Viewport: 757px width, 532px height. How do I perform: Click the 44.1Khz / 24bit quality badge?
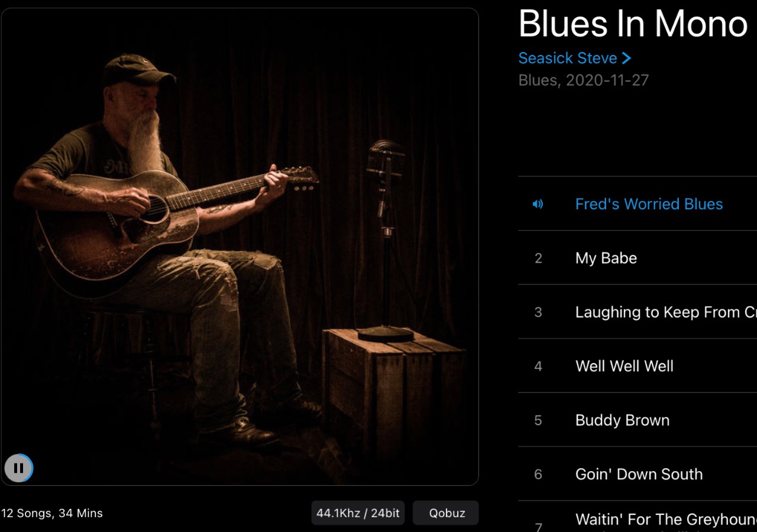tap(358, 513)
